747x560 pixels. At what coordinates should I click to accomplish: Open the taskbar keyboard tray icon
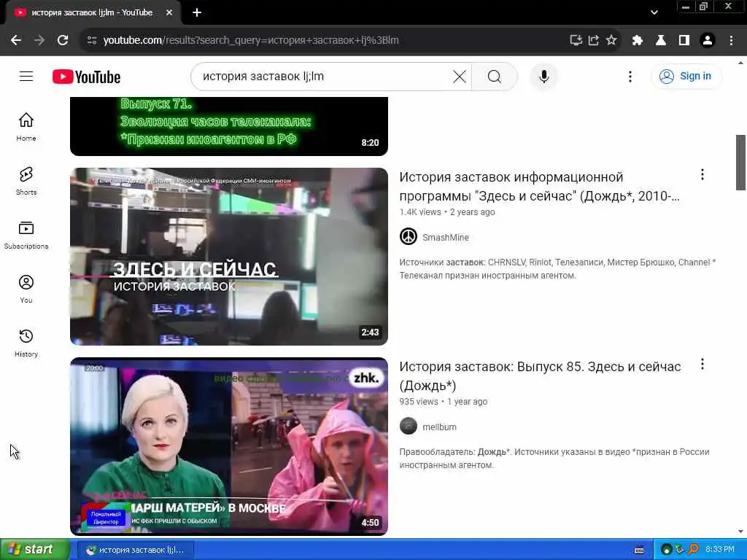639,550
